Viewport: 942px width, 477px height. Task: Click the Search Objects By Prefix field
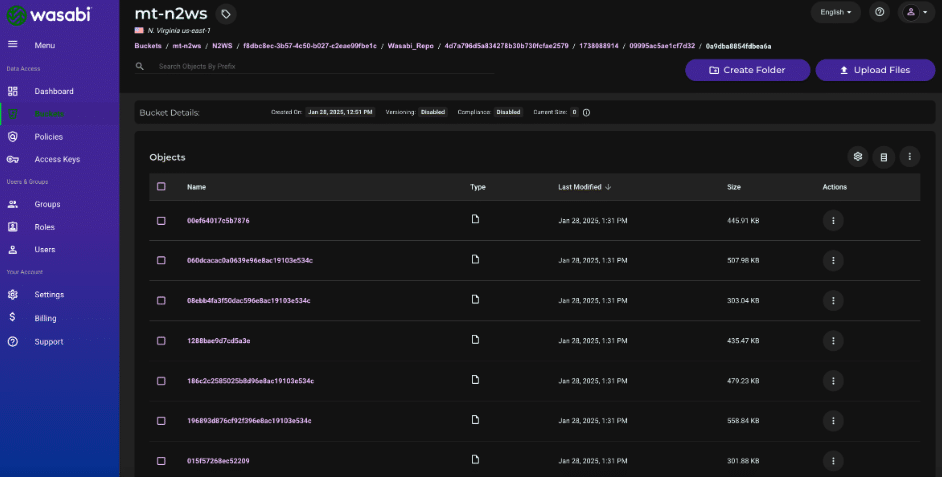[x=324, y=66]
